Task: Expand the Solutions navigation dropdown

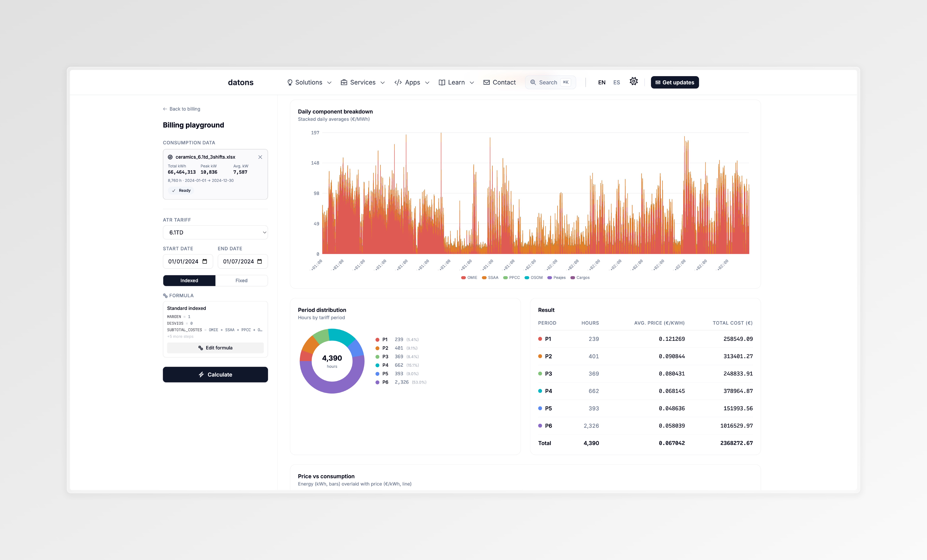Action: point(308,82)
